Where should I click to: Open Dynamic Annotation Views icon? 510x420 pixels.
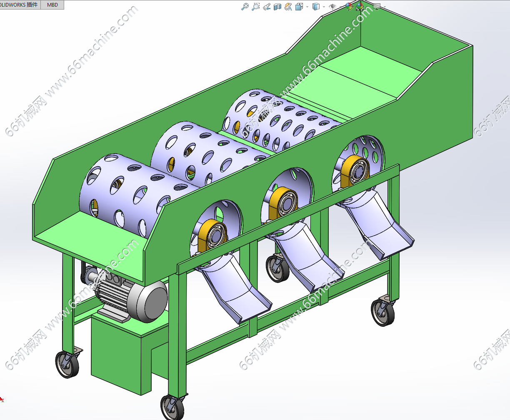[288, 6]
